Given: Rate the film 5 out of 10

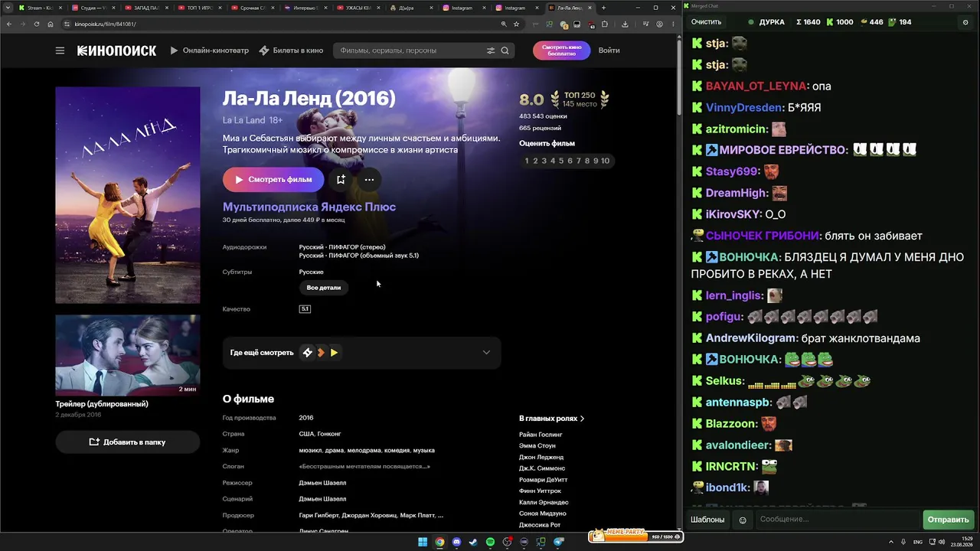Looking at the screenshot, I should click(561, 161).
